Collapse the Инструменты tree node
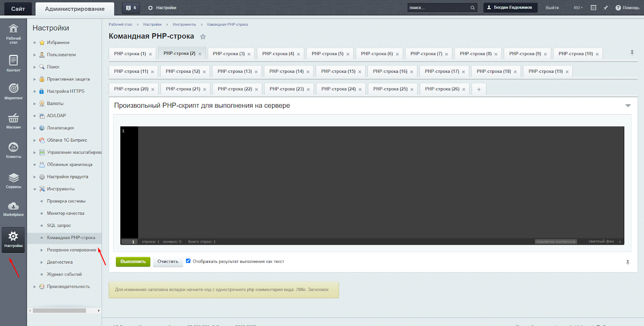The height and width of the screenshot is (326, 644). (35, 189)
